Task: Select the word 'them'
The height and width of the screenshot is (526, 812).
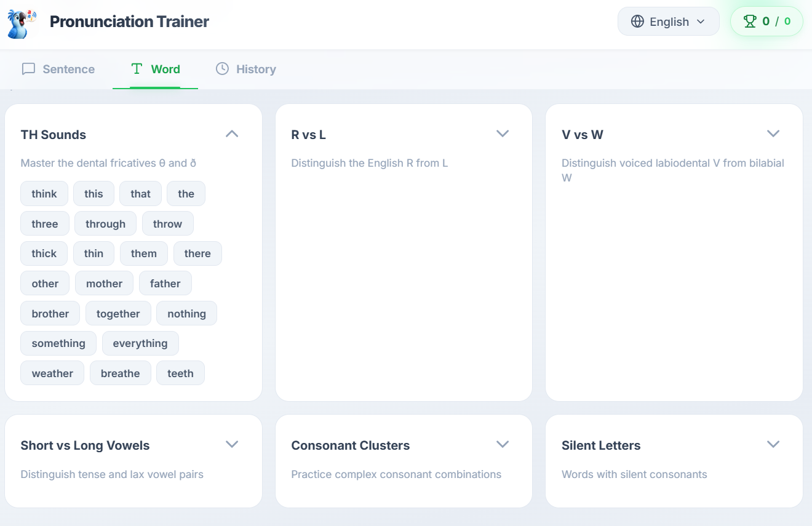Action: [144, 253]
